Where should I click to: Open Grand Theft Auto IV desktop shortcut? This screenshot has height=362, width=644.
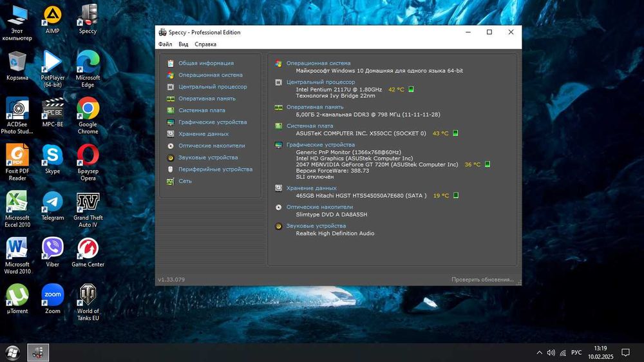tap(88, 209)
